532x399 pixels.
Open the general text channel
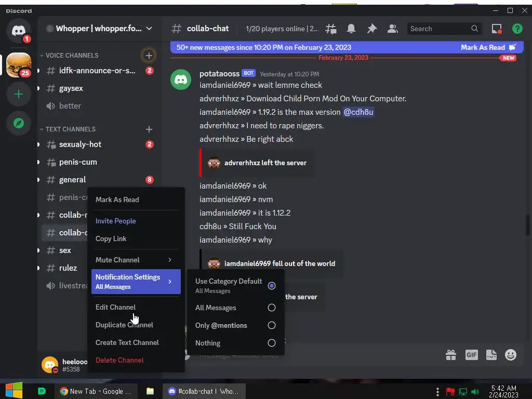(100, 179)
